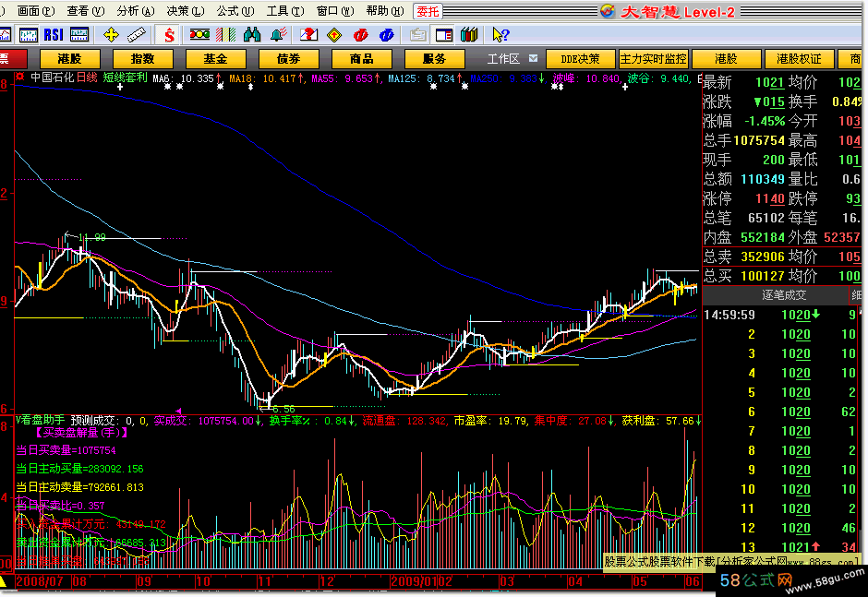
Task: Open the 服务 service button
Action: click(x=435, y=59)
